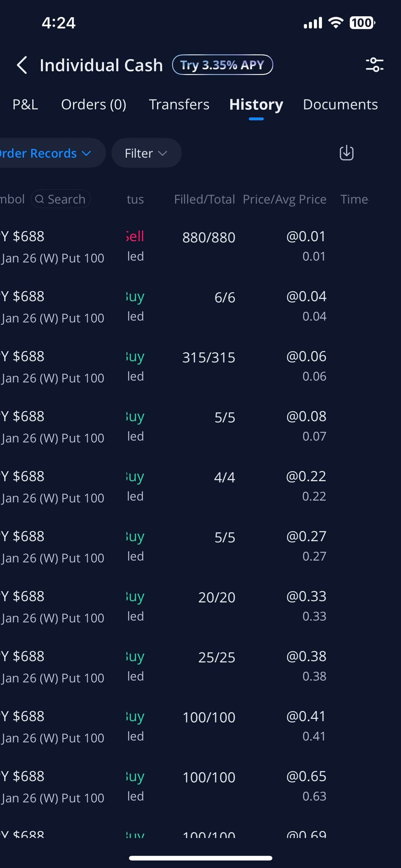Tap the search magnifier icon
This screenshot has width=401, height=868.
pyautogui.click(x=39, y=200)
